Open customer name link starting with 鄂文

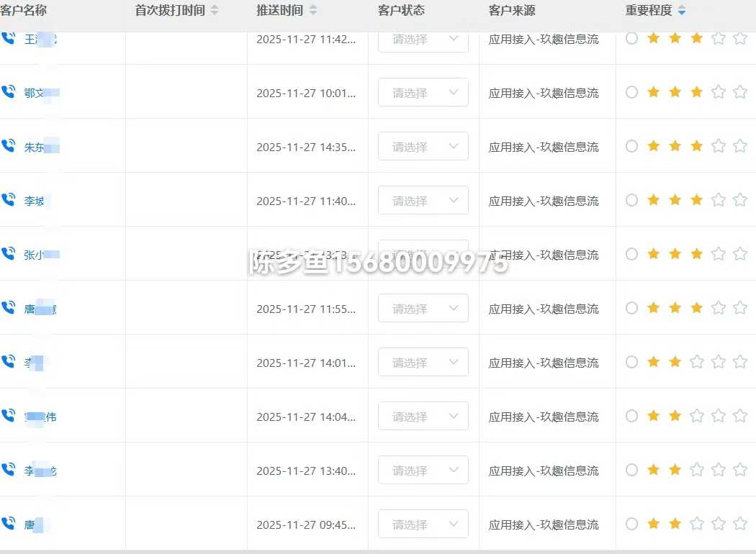(x=40, y=93)
